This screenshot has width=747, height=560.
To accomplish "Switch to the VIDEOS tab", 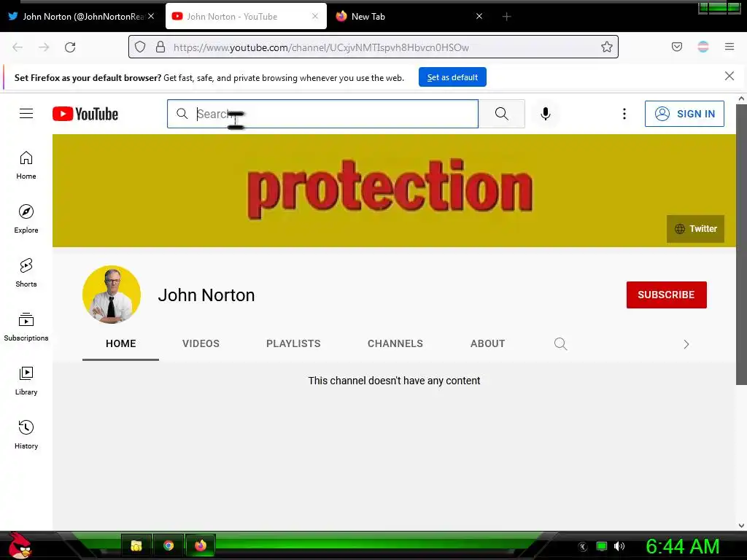I will click(201, 343).
